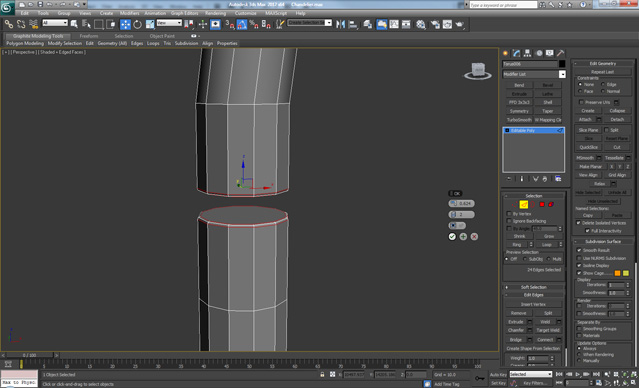Click the Mirror tool icon
Viewport: 639px width, 388px height.
[x=340, y=24]
